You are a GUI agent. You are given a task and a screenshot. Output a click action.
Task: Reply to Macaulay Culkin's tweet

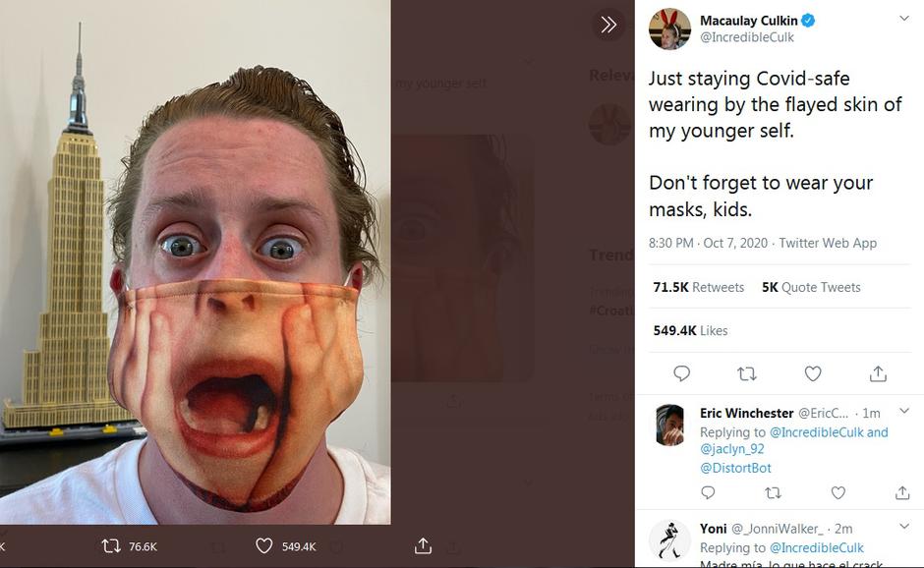tap(681, 373)
